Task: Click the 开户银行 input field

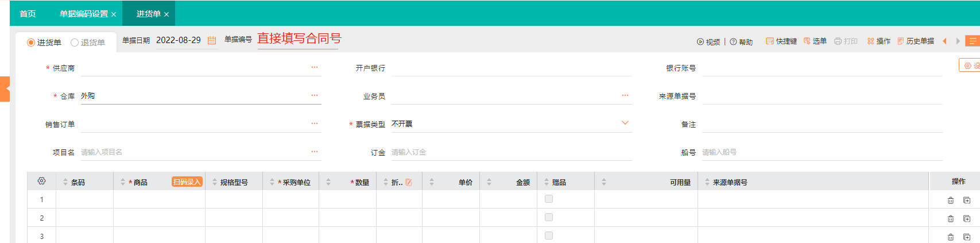Action: (512, 68)
